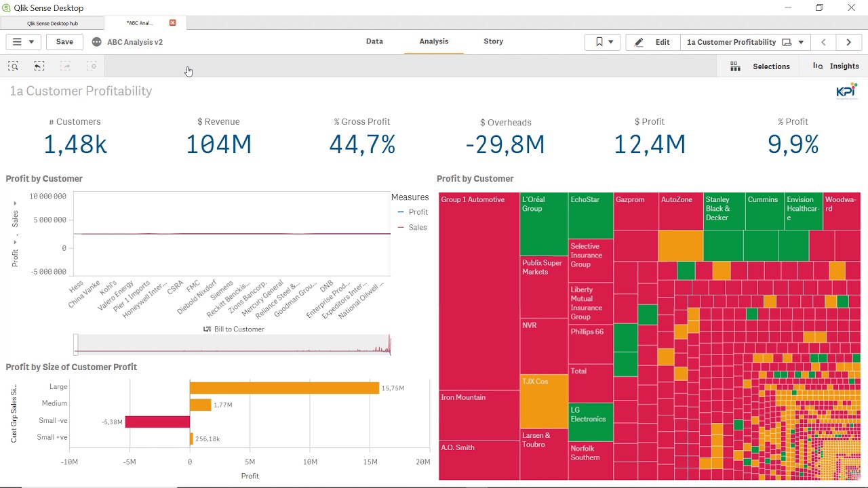Select Envision Healthcare treemap tile
Viewport: 868px width, 488px height.
tap(804, 211)
